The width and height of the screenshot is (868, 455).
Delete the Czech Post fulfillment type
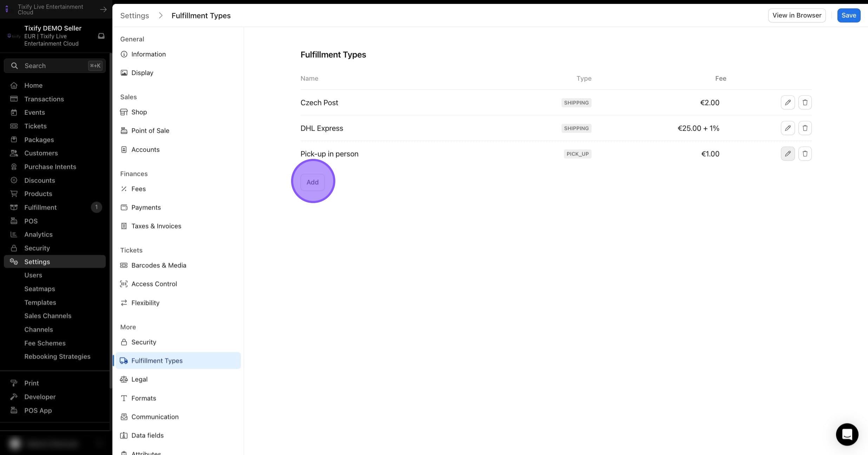coord(805,102)
